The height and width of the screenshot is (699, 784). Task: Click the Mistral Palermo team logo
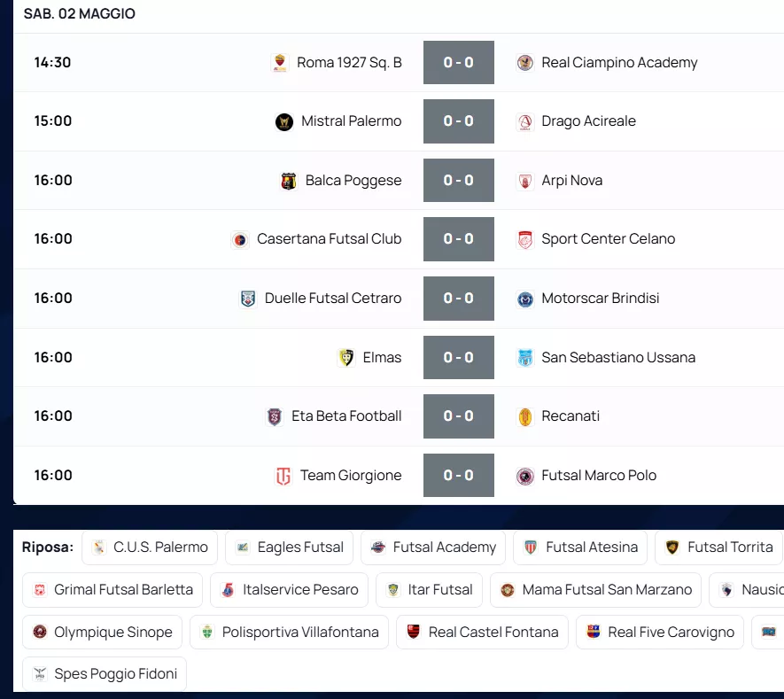coord(284,121)
